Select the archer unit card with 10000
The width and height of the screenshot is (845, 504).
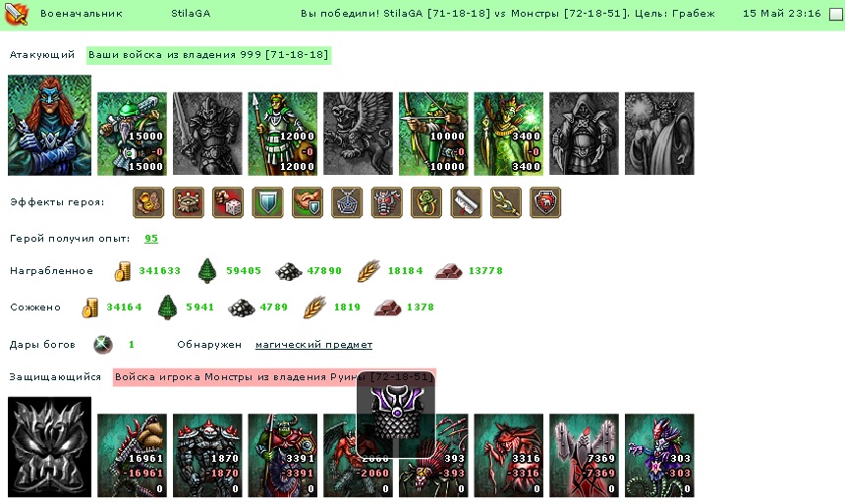tap(433, 134)
